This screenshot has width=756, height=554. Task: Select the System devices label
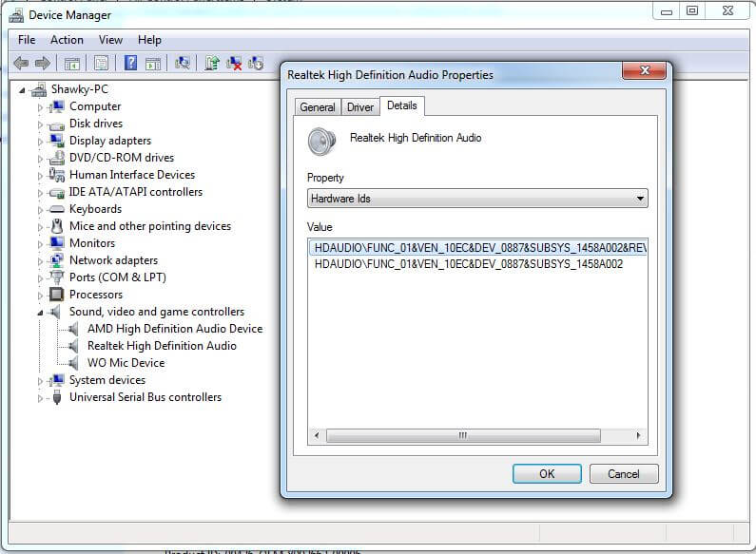coord(107,380)
